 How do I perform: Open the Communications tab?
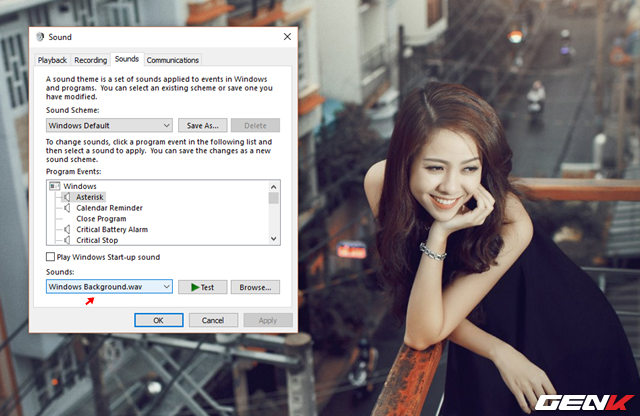coord(173,60)
